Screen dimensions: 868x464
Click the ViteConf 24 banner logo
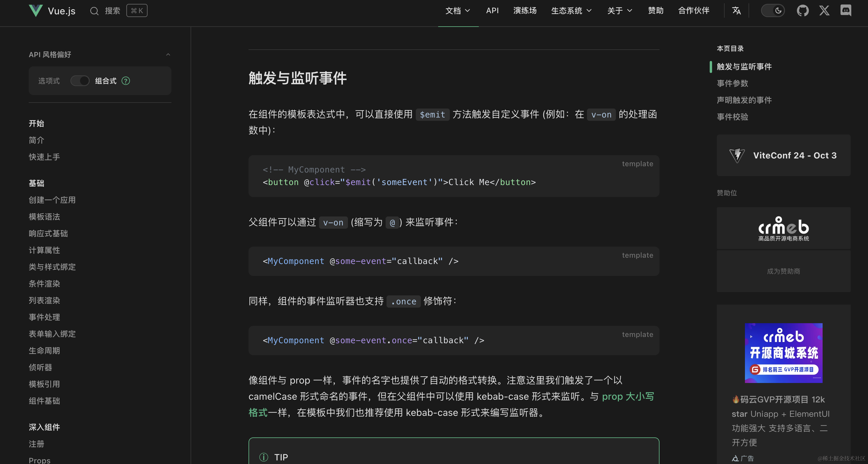click(x=737, y=155)
